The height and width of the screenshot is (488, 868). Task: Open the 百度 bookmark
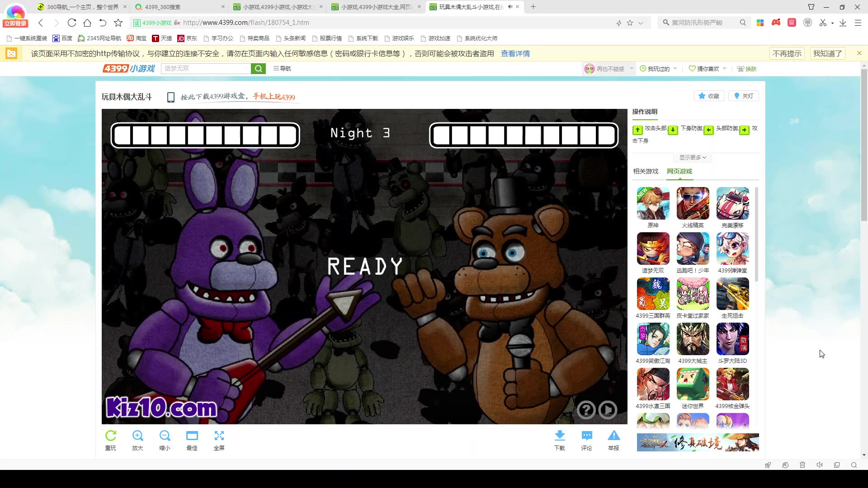(x=62, y=38)
